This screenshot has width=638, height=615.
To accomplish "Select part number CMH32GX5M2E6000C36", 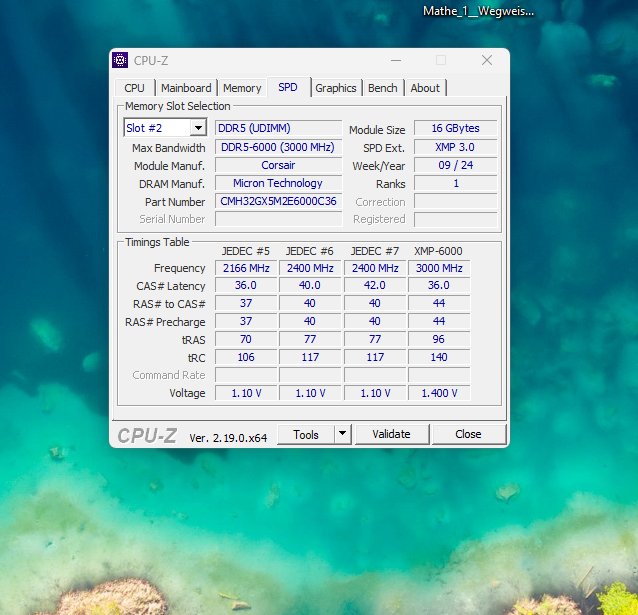I will click(278, 201).
